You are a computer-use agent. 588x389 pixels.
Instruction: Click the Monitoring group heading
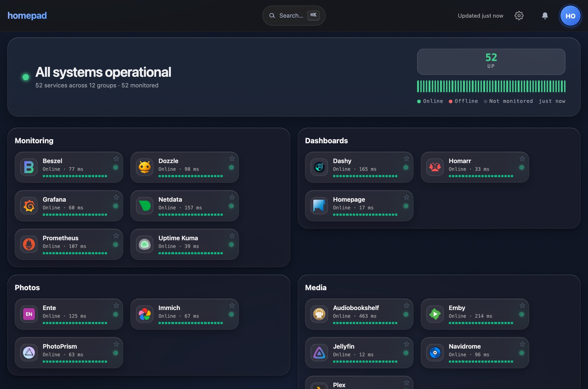click(34, 141)
